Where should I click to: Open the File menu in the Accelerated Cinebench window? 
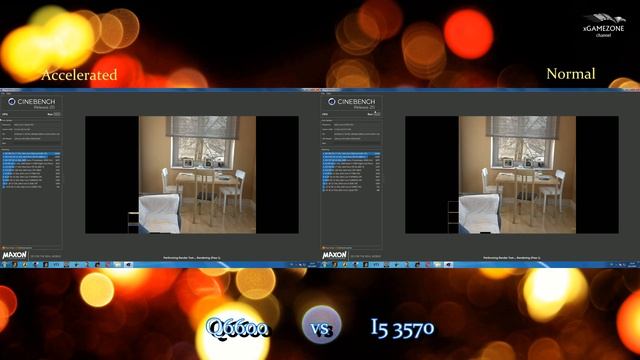[x=3, y=93]
